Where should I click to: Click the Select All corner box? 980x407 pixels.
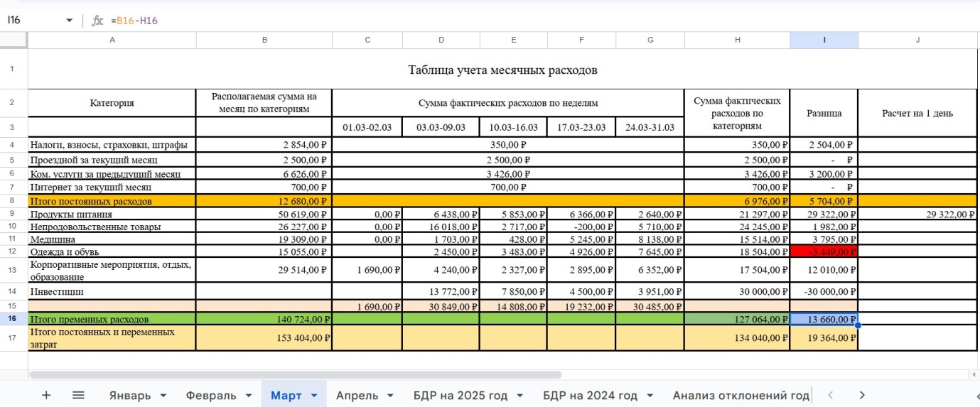tap(14, 40)
